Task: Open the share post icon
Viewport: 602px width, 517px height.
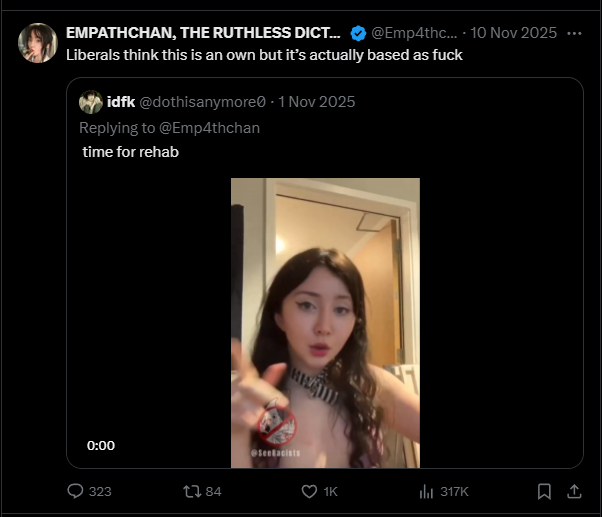Action: (574, 491)
